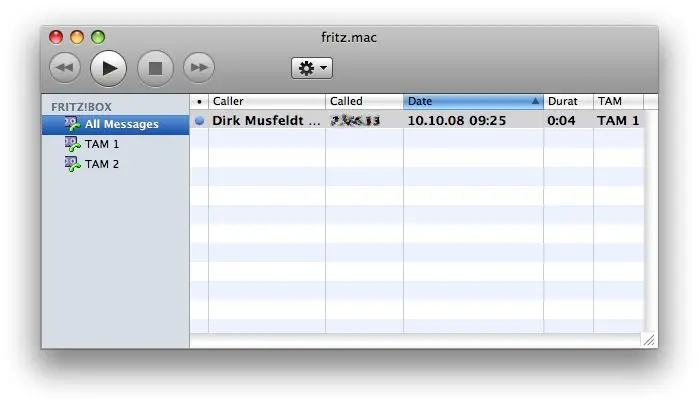Image resolution: width=699 pixels, height=405 pixels.
Task: Select All Messages in sidebar
Action: click(x=115, y=124)
